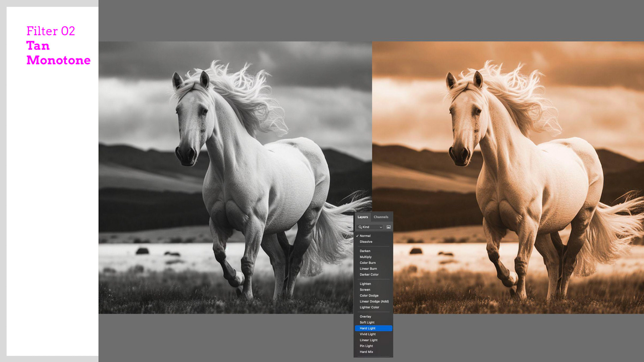The height and width of the screenshot is (362, 644).
Task: Click the pixel layer filter icon
Action: [388, 227]
